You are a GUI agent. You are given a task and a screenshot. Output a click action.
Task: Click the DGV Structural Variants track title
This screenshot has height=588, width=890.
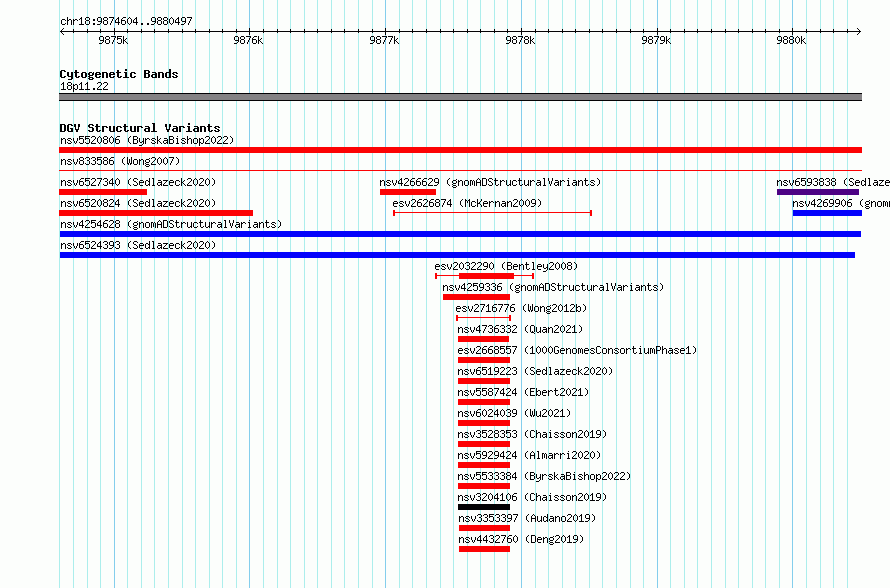pos(140,128)
